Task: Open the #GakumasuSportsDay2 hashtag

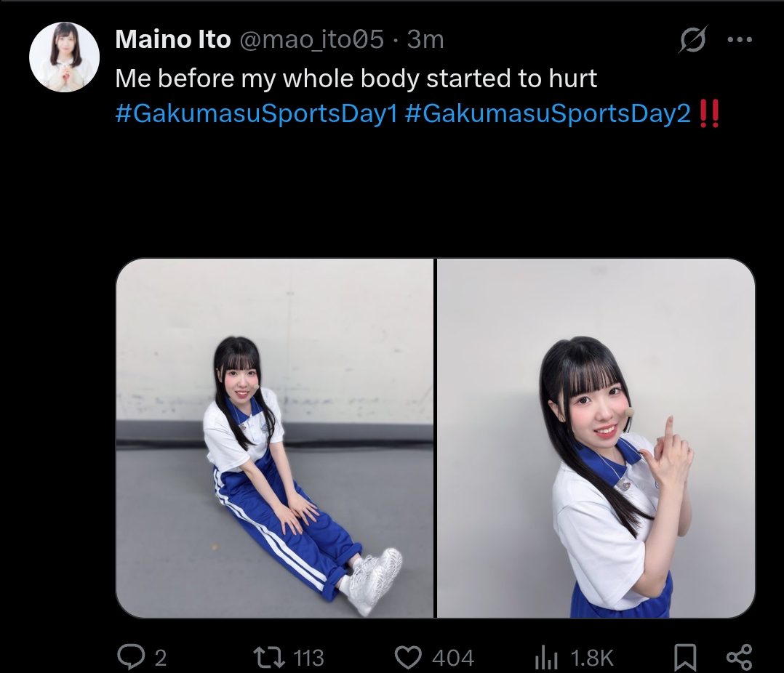Action: [548, 113]
